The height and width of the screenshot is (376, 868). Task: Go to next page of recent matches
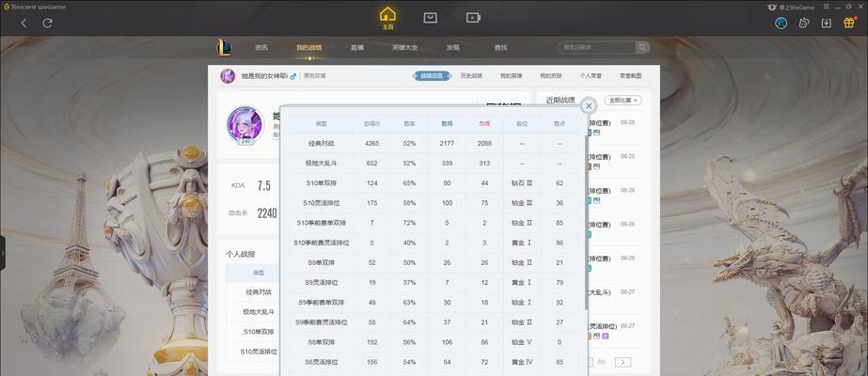[623, 362]
